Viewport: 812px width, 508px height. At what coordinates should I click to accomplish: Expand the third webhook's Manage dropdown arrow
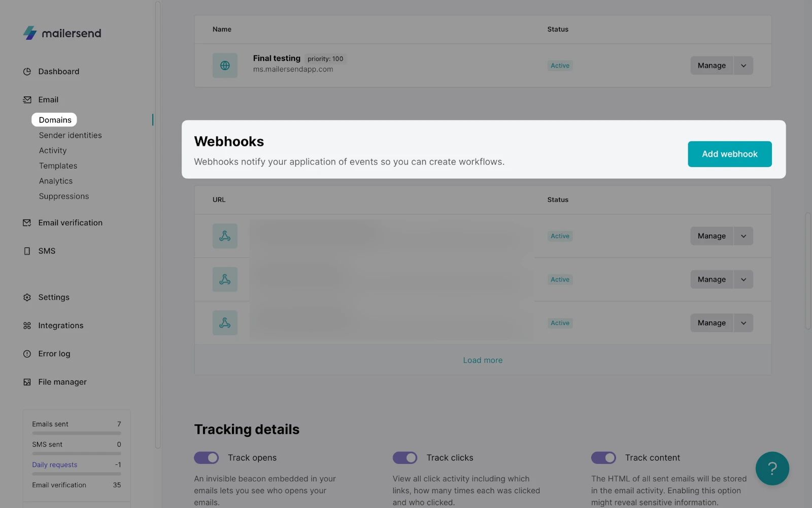[743, 323]
